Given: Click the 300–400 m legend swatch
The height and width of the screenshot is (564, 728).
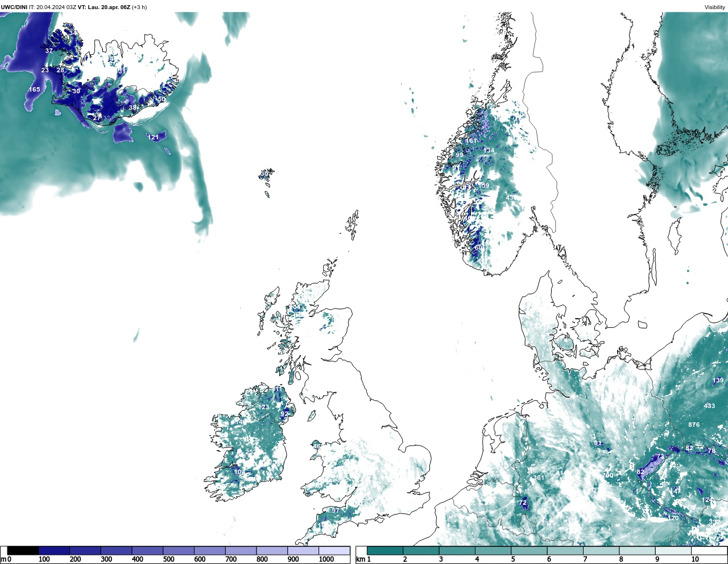Looking at the screenshot, I should coord(117,550).
